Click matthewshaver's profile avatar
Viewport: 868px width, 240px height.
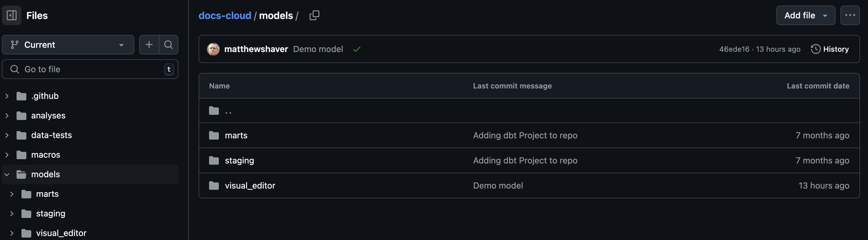tap(213, 49)
